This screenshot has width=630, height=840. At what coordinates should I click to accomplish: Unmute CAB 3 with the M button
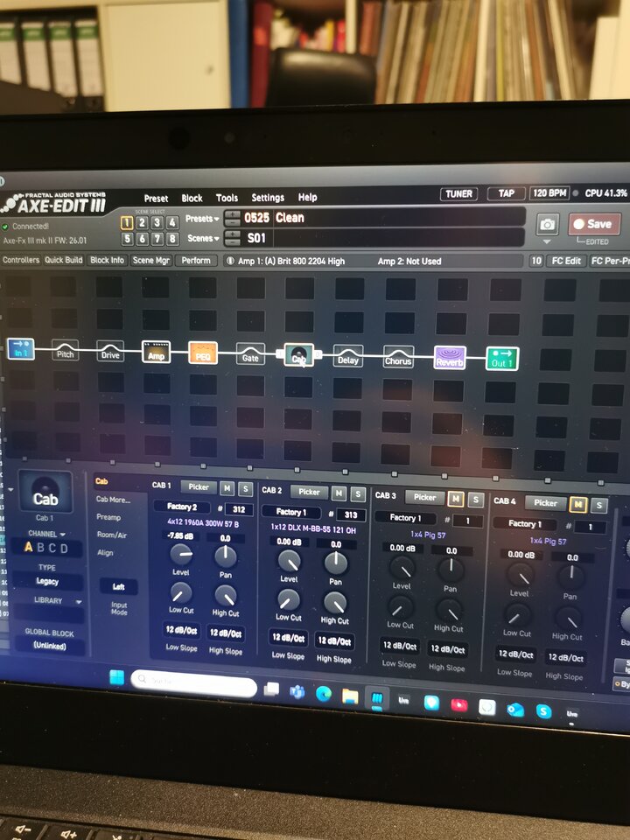[456, 499]
